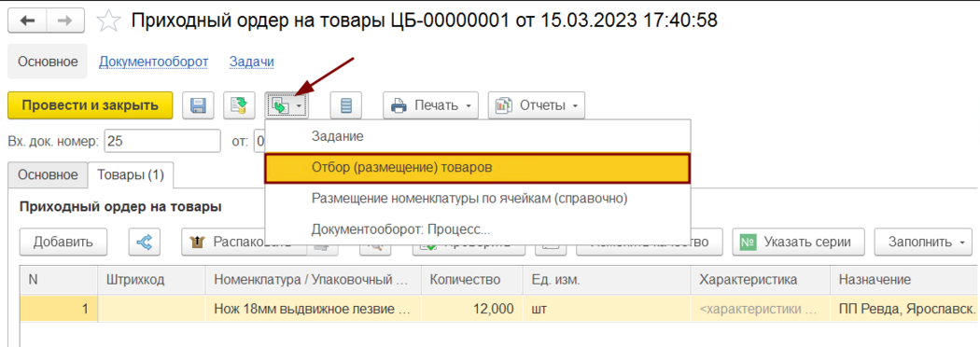Select the Основное tab
The width and height of the screenshot is (980, 347).
(48, 174)
